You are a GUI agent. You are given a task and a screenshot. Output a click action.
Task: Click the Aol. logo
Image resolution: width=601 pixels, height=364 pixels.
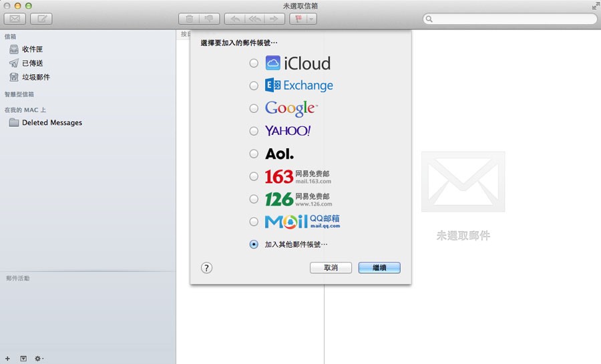click(279, 154)
